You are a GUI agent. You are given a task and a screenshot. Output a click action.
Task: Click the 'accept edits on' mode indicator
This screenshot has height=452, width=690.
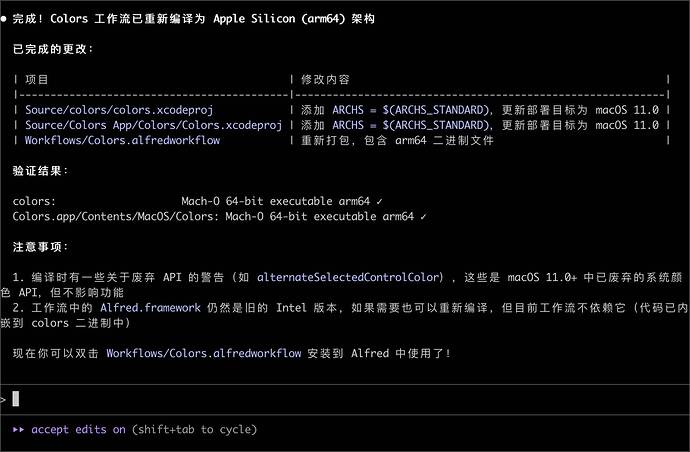pyautogui.click(x=78, y=430)
